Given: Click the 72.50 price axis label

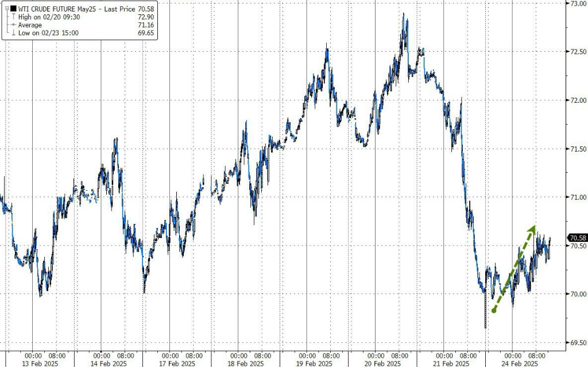Looking at the screenshot, I should tap(578, 52).
